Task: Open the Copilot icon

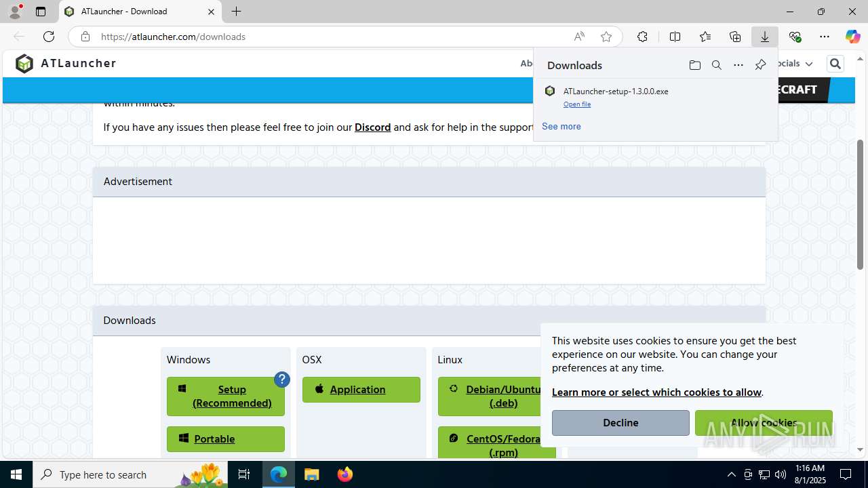Action: point(852,37)
